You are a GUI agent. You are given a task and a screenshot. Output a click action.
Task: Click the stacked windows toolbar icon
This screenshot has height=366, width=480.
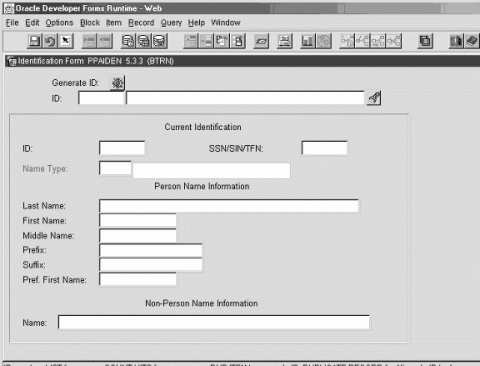click(425, 41)
